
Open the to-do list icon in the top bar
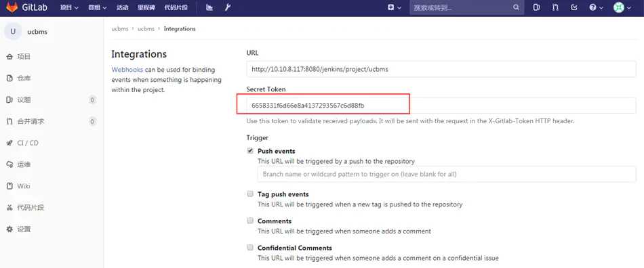(x=574, y=7)
